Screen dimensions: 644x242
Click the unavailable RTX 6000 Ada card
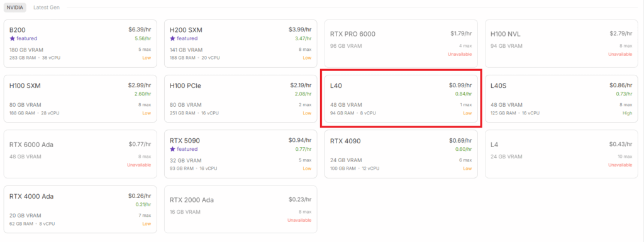coord(80,154)
